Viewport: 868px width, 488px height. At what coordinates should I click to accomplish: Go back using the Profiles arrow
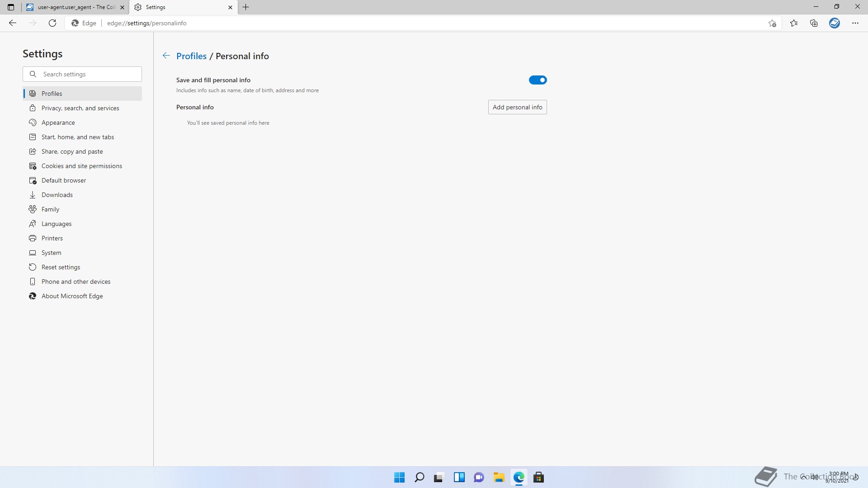(x=166, y=56)
